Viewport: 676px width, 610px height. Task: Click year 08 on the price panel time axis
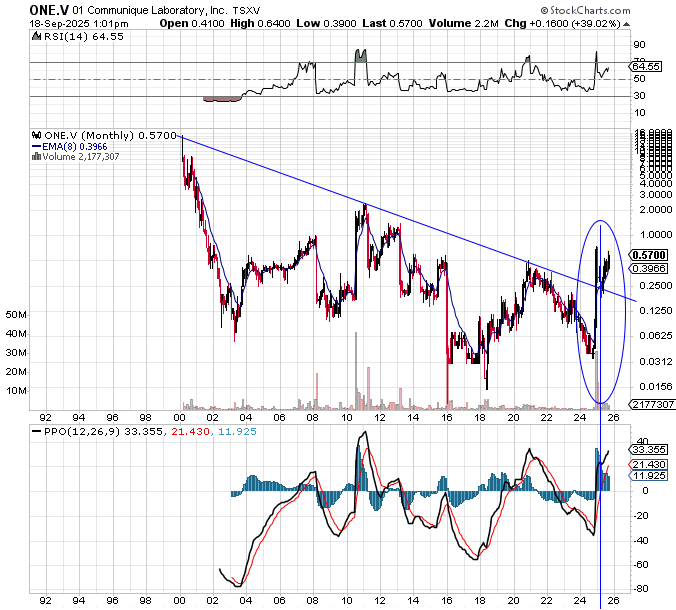coord(313,417)
